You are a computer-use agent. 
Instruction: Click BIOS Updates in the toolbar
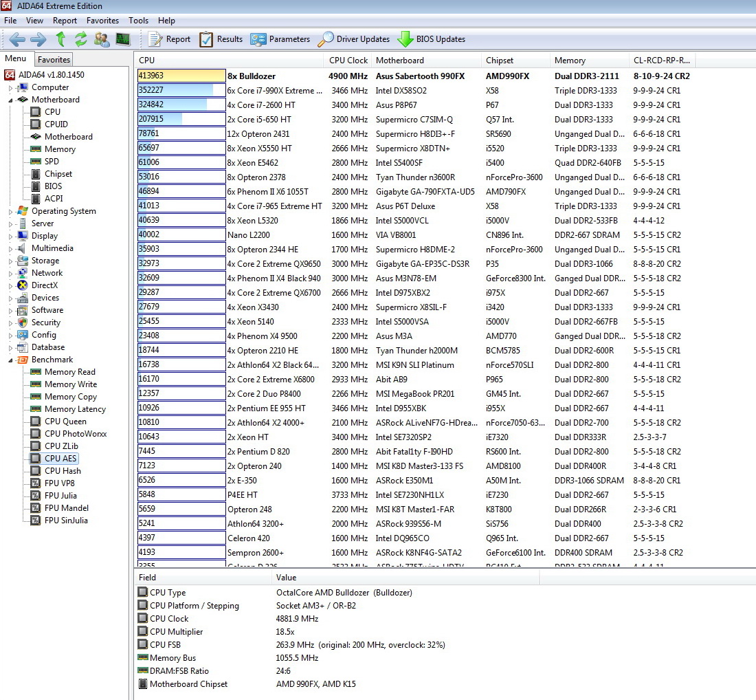coord(431,39)
